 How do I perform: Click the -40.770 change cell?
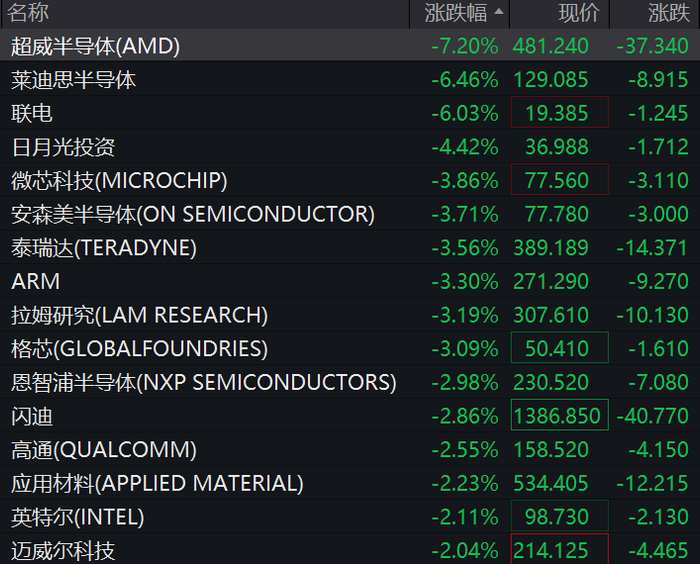coord(652,416)
